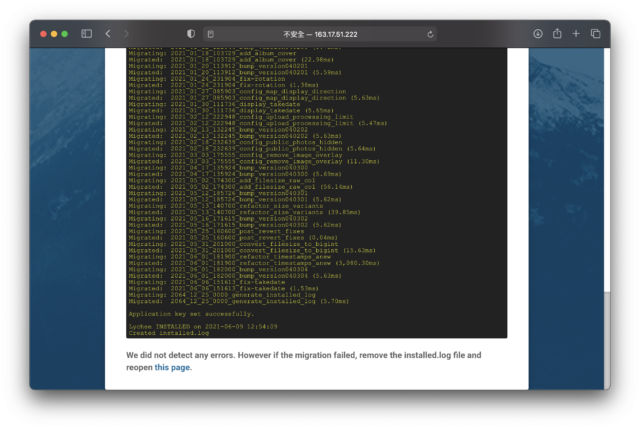Click the address bar showing 163.17.51.222

[x=320, y=34]
